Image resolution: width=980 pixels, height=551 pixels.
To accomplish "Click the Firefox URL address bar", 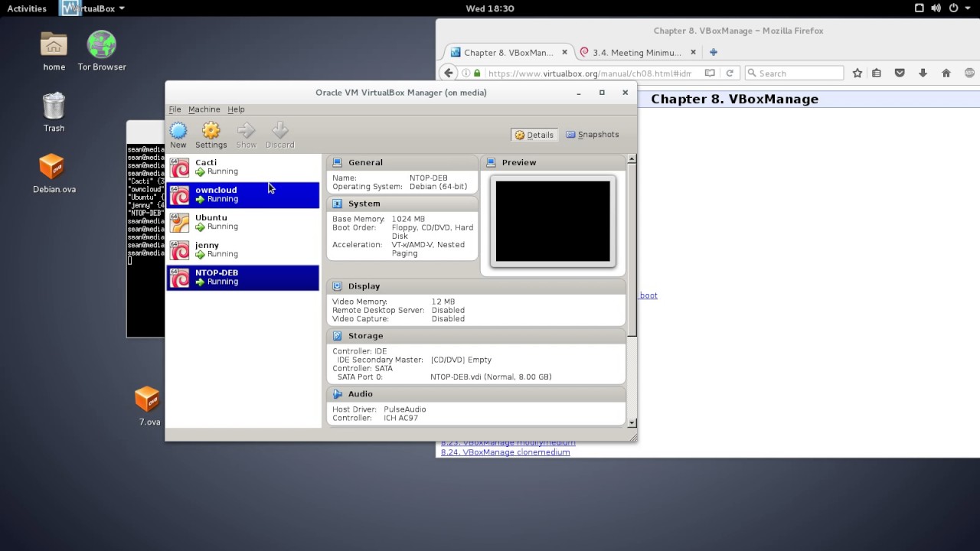I will pos(590,73).
